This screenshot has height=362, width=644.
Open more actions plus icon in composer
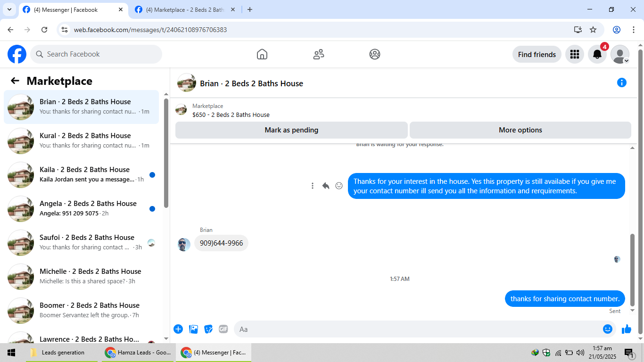pyautogui.click(x=178, y=329)
